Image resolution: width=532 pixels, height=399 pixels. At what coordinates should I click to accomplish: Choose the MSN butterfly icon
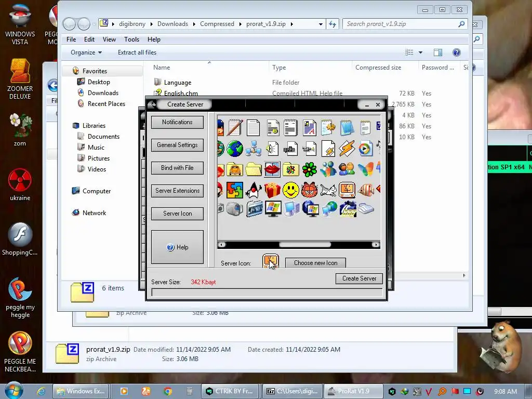tap(365, 169)
